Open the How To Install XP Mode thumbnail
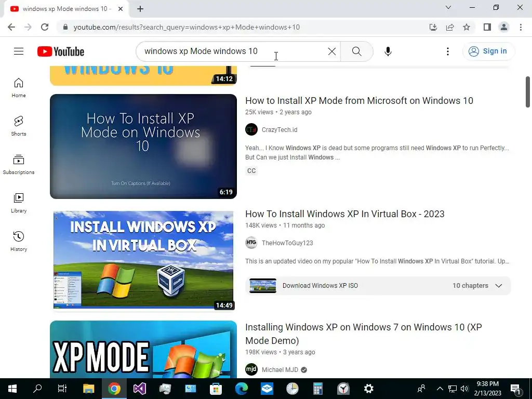532x399 pixels. [143, 146]
